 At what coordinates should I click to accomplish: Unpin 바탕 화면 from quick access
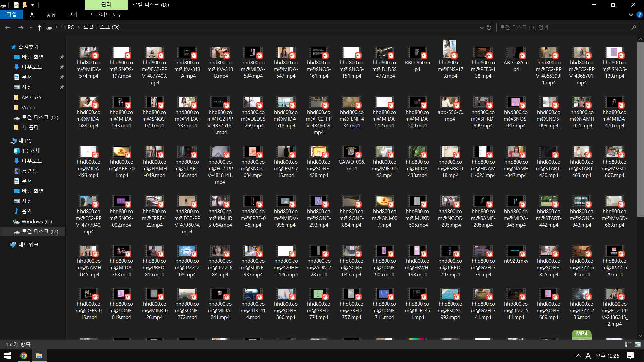pos(62,57)
